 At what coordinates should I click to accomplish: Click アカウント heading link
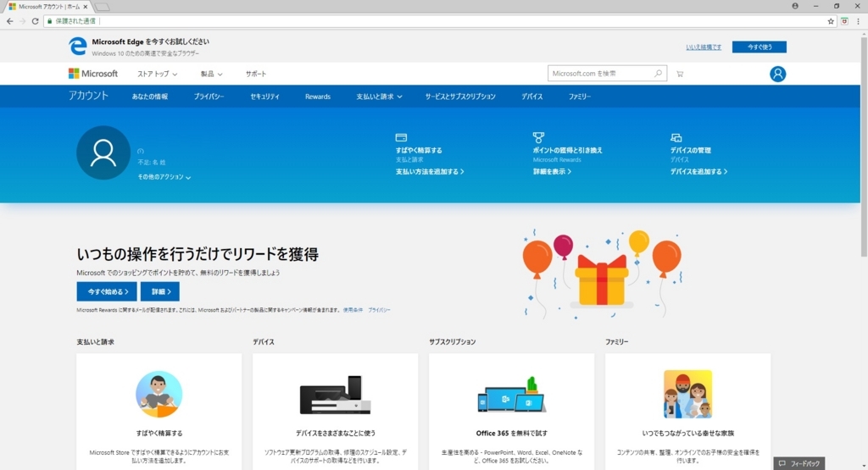(x=88, y=96)
